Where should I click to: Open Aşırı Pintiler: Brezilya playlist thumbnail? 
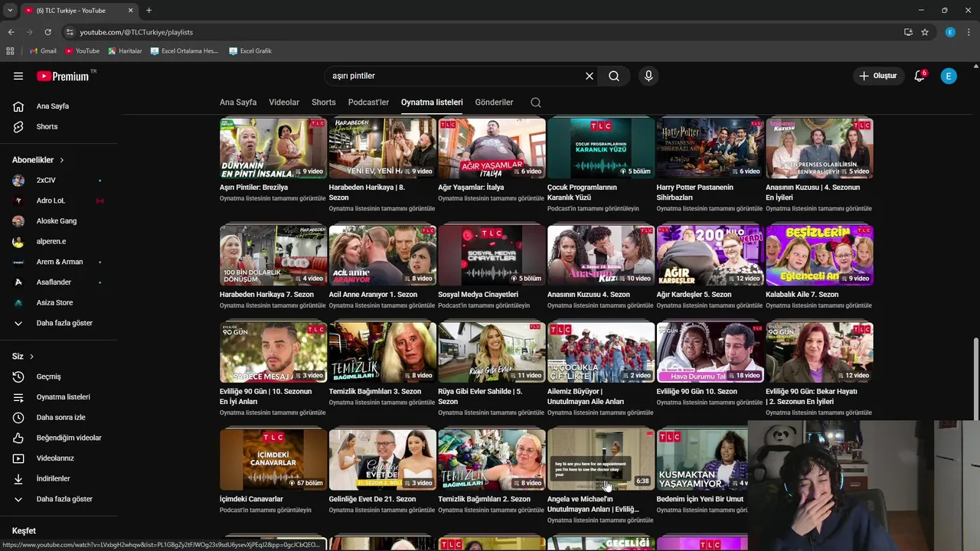[x=273, y=148]
